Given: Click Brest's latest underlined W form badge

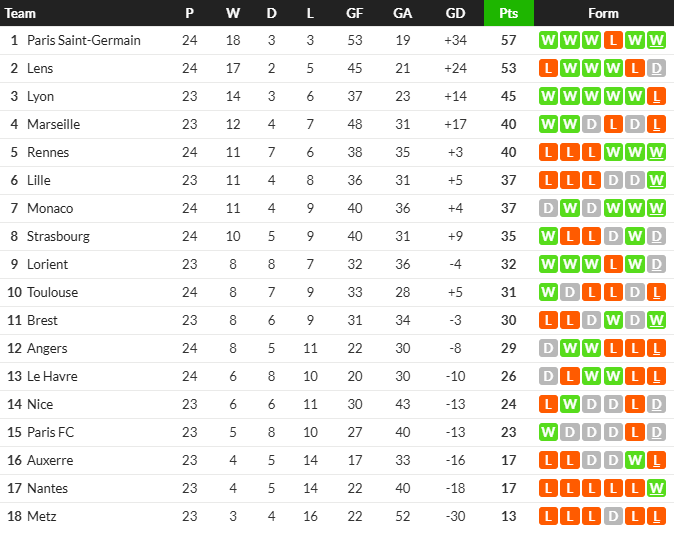Looking at the screenshot, I should [x=656, y=320].
